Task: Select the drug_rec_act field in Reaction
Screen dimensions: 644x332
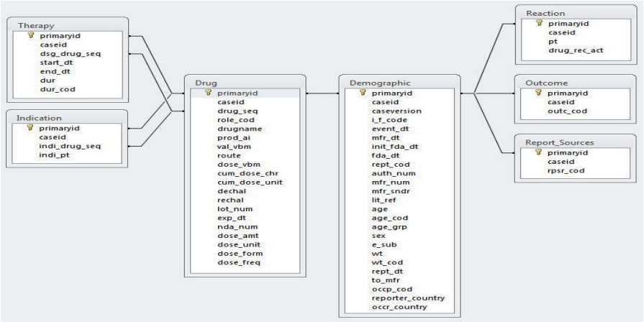Action: coord(573,52)
